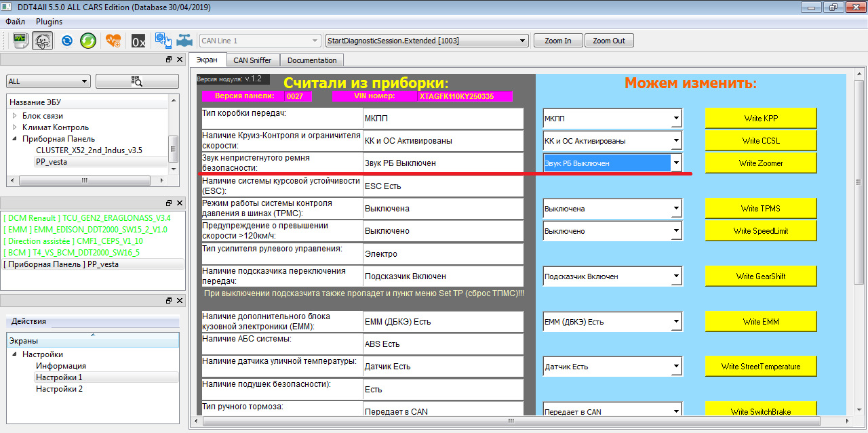Screen dimensions: 868x433
Task: Float the connected ECUs panel
Action: pyautogui.click(x=170, y=203)
